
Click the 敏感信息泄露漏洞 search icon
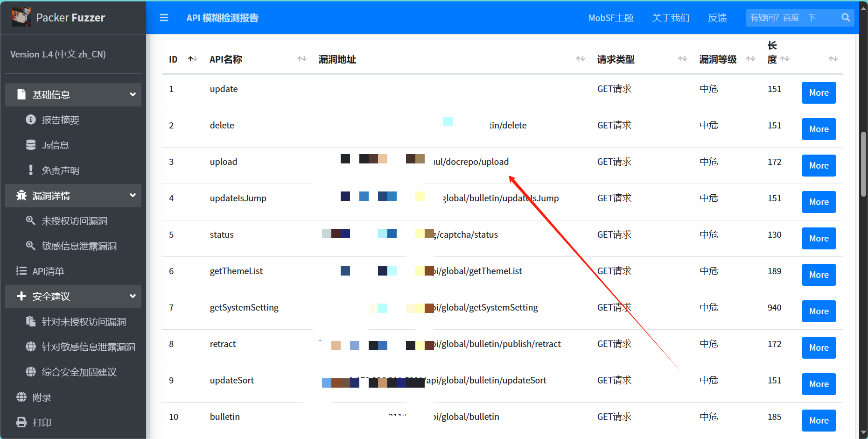pos(31,246)
